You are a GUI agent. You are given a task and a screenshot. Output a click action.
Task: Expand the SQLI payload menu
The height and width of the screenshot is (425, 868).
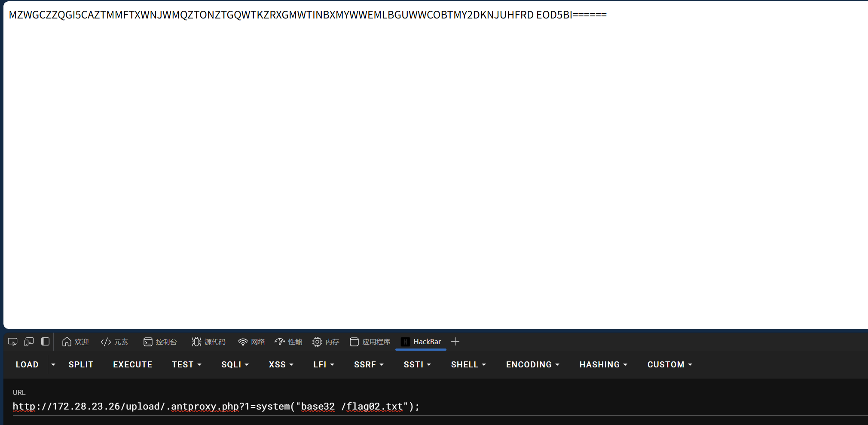click(x=235, y=364)
